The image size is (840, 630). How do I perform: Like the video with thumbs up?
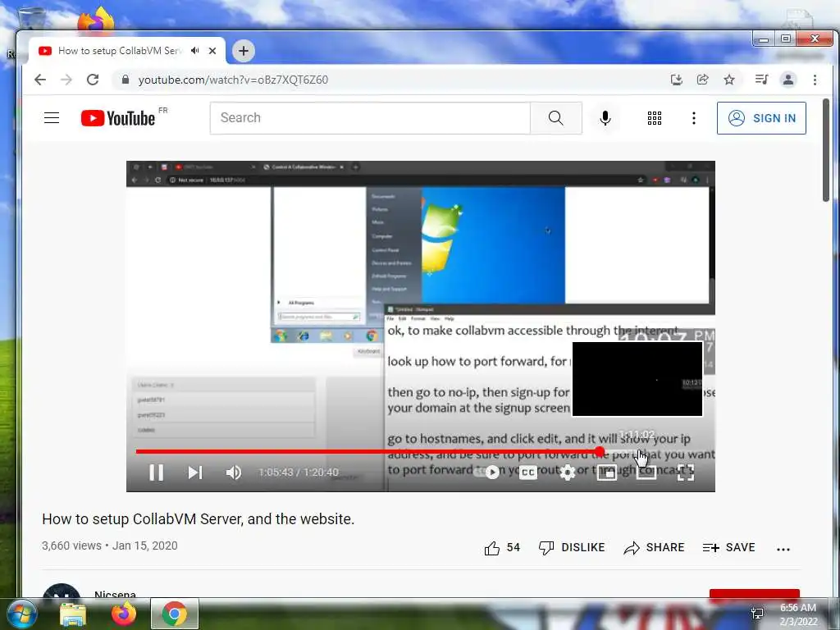click(501, 547)
